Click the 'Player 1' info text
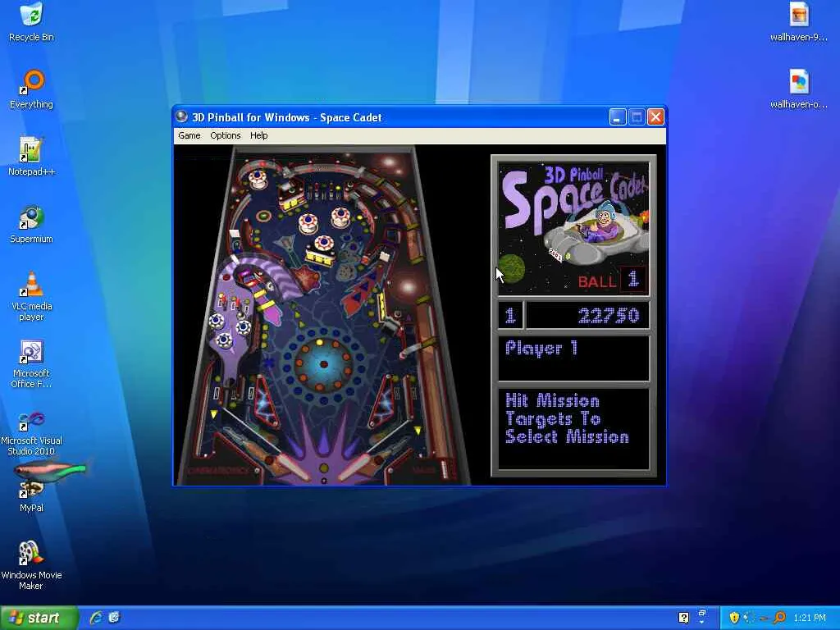Image resolution: width=840 pixels, height=630 pixels. (x=541, y=349)
